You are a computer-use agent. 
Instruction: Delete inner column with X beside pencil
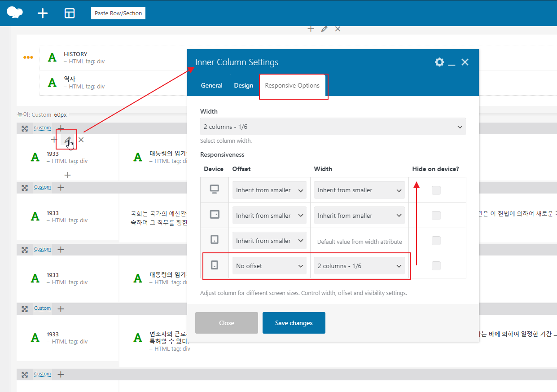pyautogui.click(x=81, y=140)
